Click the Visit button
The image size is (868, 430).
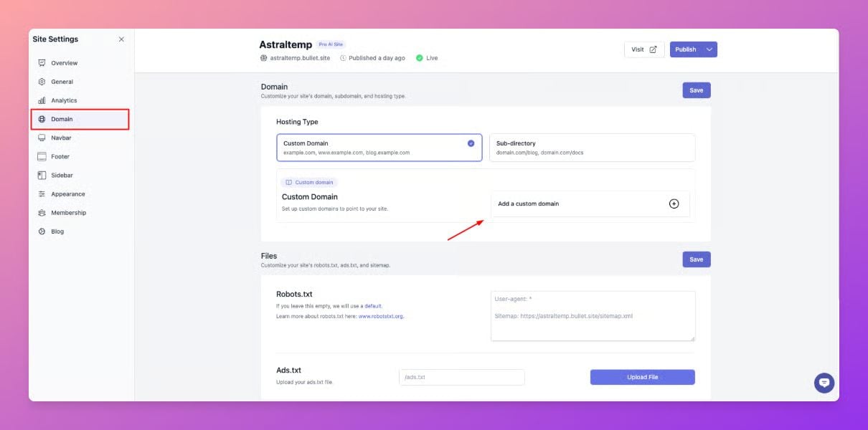(x=644, y=49)
